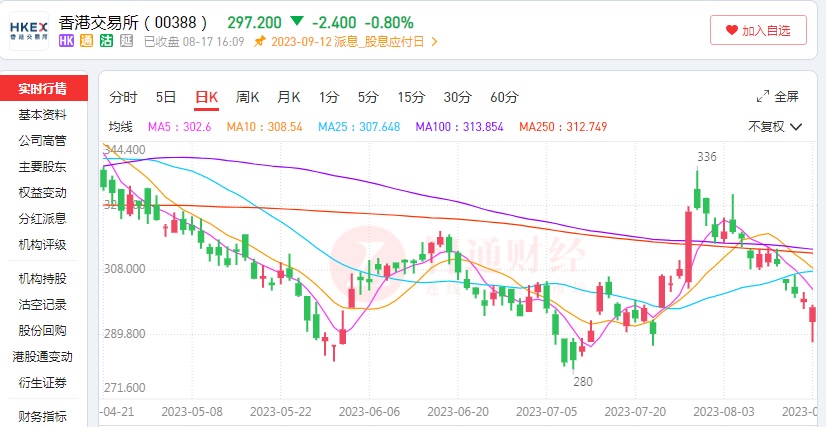Click the heart icon in 加入自选
This screenshot has height=427, width=826.
tap(731, 31)
